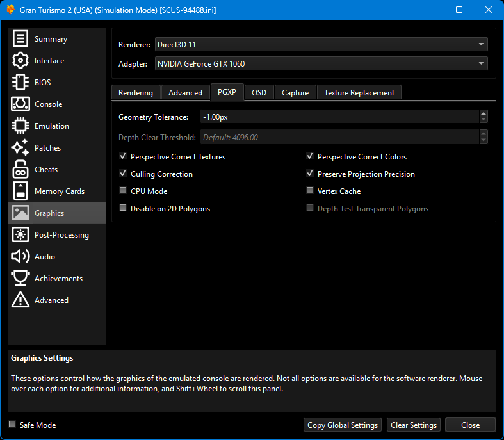Enable the Vertex Cache checkbox

point(310,191)
